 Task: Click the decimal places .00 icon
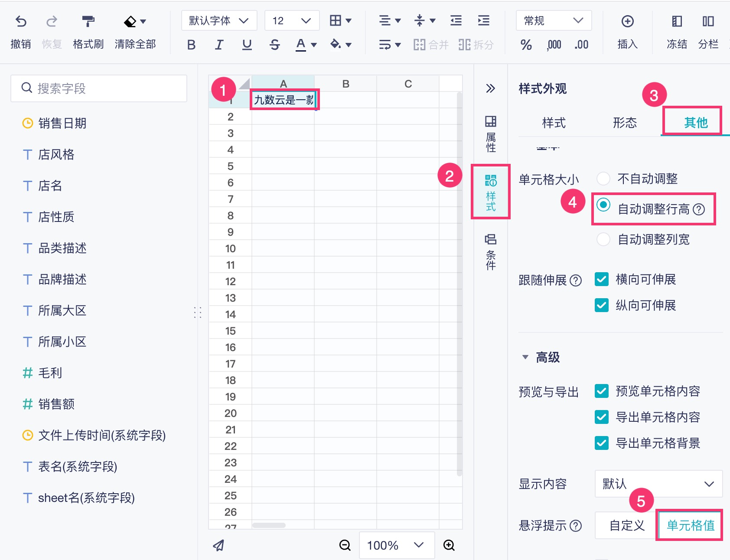click(581, 45)
